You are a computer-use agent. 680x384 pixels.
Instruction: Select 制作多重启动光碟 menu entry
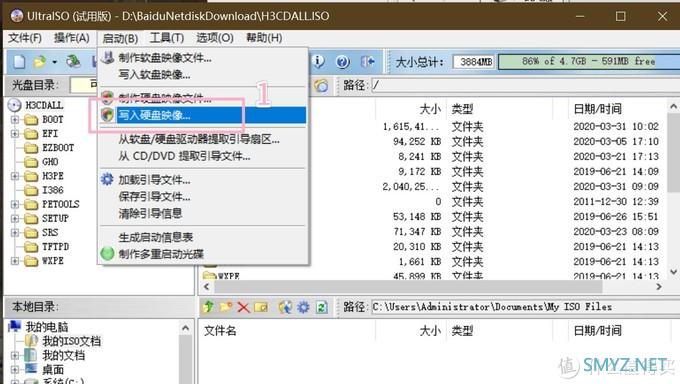coord(203,254)
